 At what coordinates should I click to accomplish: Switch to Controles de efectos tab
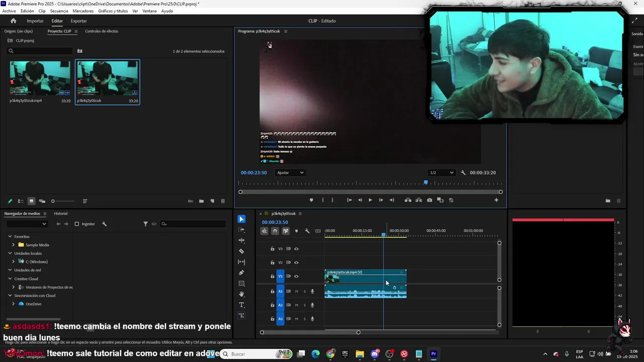click(x=102, y=31)
